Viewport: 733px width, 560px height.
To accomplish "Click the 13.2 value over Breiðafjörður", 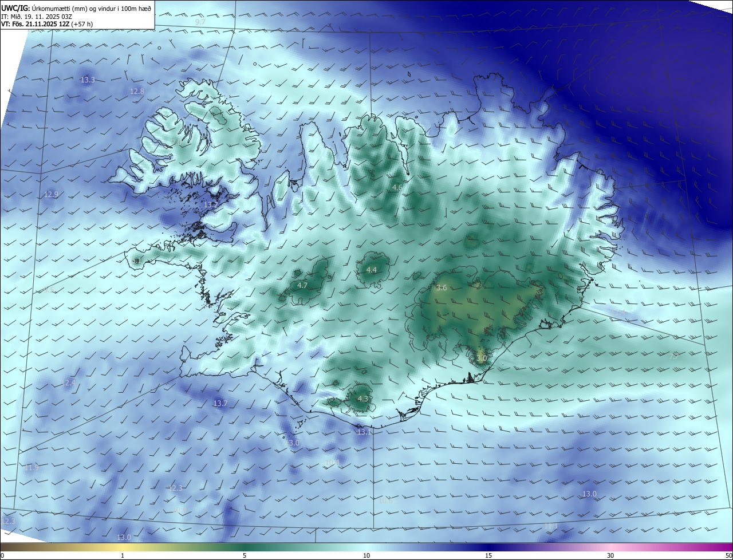I will [211, 204].
